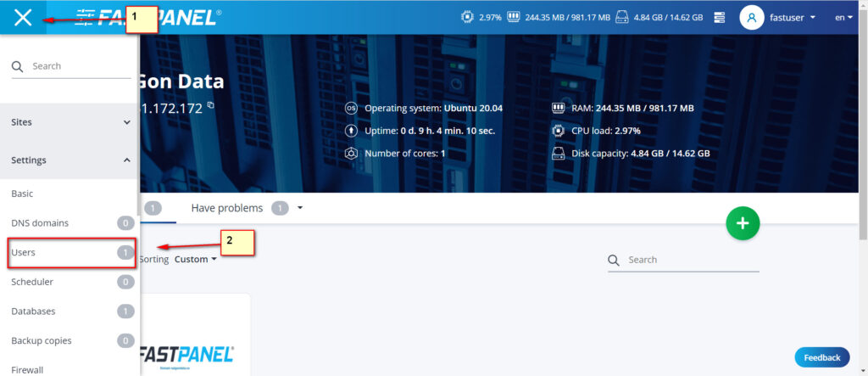
Task: Click the Have problems count badge
Action: tap(280, 209)
